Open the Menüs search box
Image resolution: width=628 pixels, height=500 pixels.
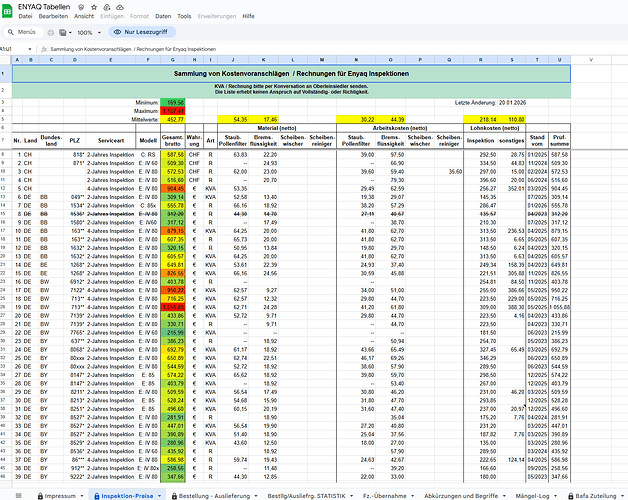click(24, 32)
